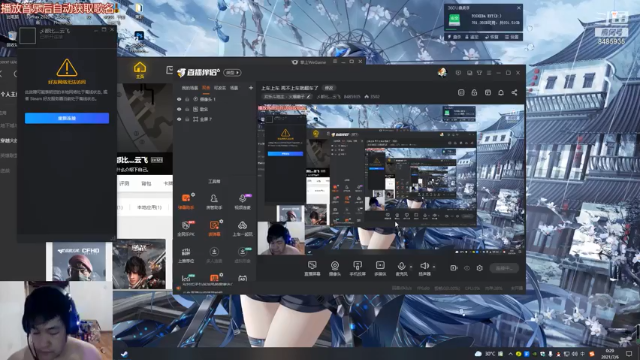Toggle visibility of the 全屏 7 source
640x360 pixels.
[x=179, y=119]
